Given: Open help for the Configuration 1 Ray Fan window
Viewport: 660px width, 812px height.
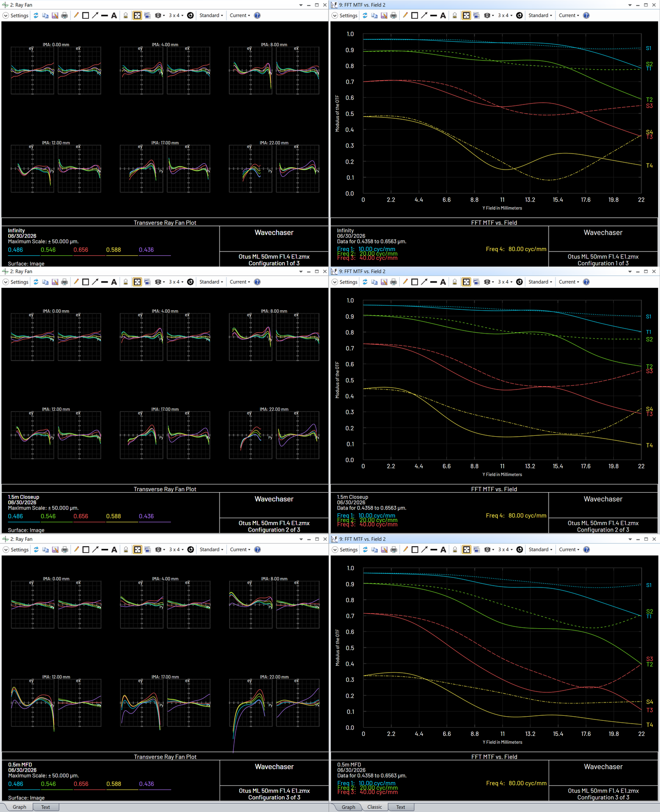Looking at the screenshot, I should [257, 16].
